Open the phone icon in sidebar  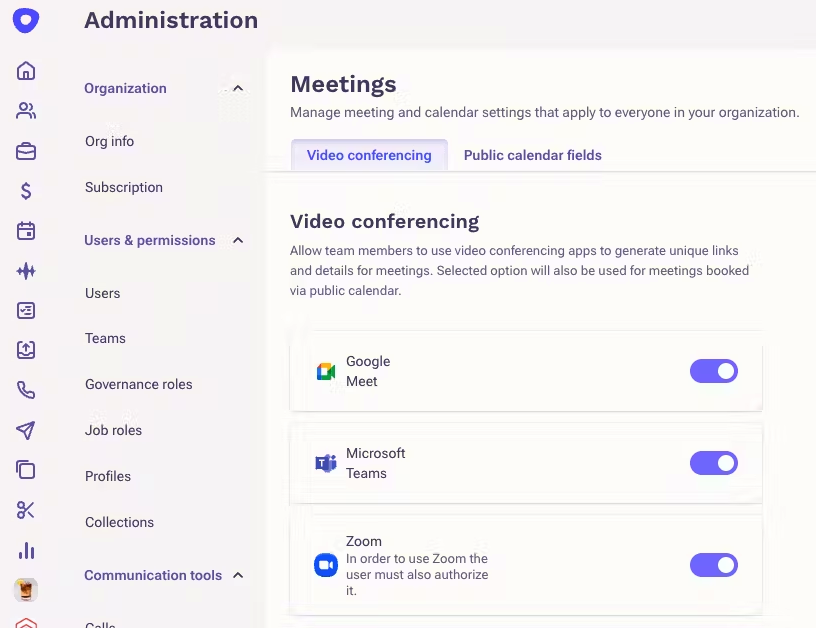tap(26, 390)
